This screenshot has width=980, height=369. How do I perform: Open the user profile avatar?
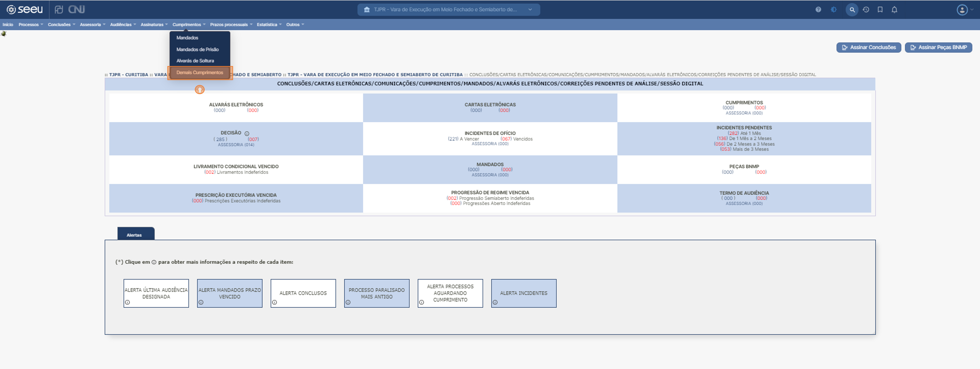[962, 9]
